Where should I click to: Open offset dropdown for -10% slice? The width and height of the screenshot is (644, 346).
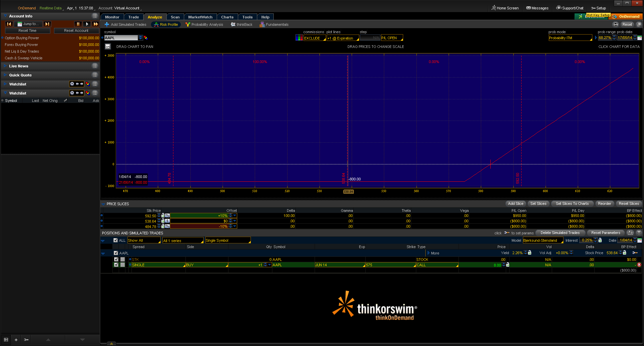pos(235,226)
